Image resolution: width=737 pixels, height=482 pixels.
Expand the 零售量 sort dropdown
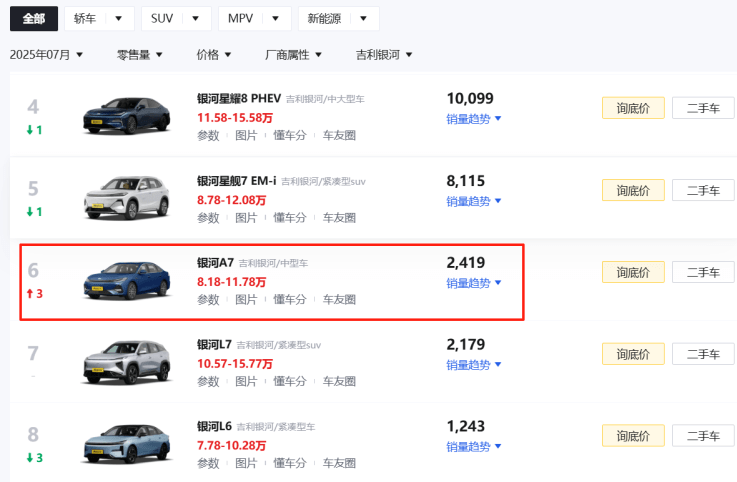(x=139, y=55)
